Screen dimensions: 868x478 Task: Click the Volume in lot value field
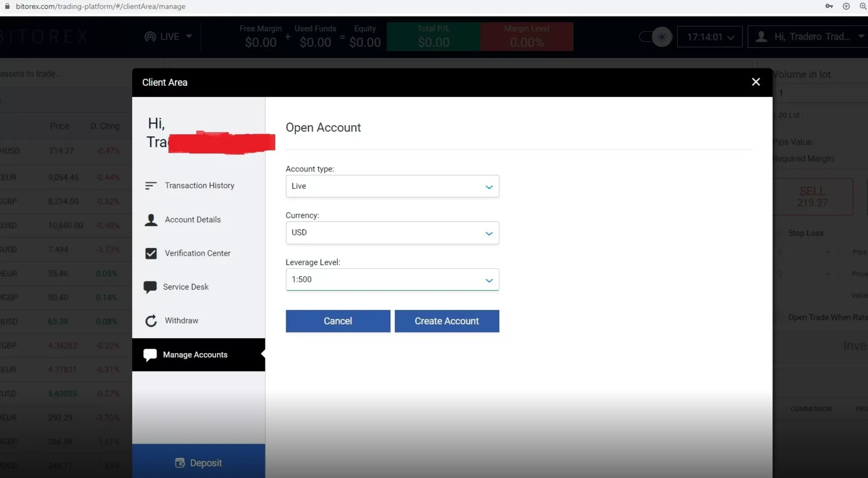(821, 93)
